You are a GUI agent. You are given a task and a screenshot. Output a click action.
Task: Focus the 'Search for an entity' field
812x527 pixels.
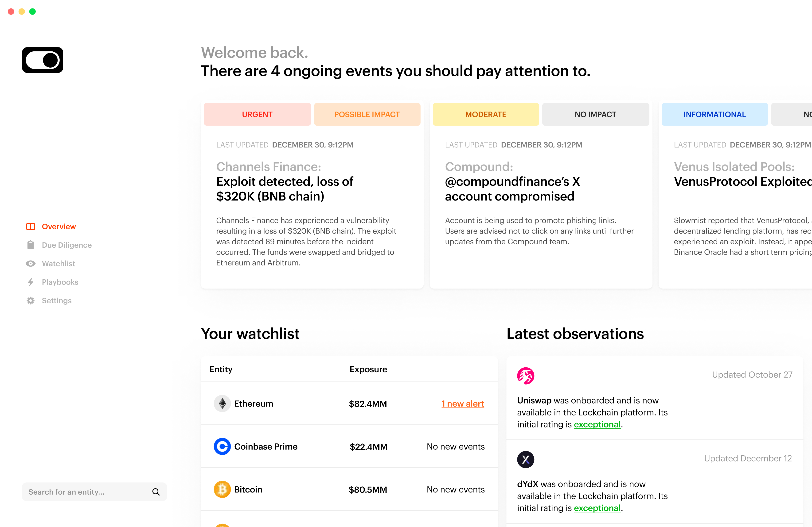(x=94, y=492)
